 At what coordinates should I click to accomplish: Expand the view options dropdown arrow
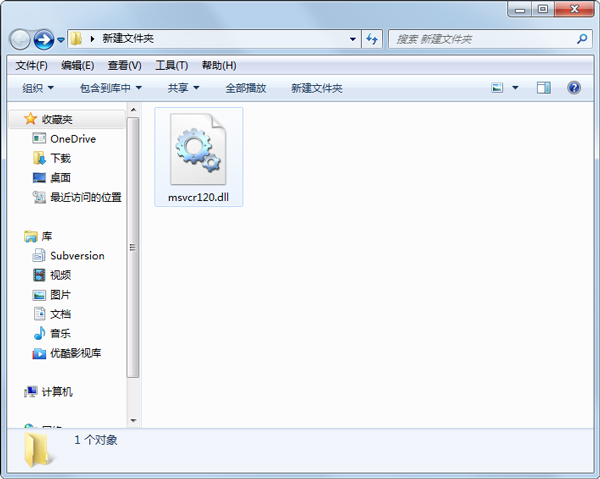[516, 88]
